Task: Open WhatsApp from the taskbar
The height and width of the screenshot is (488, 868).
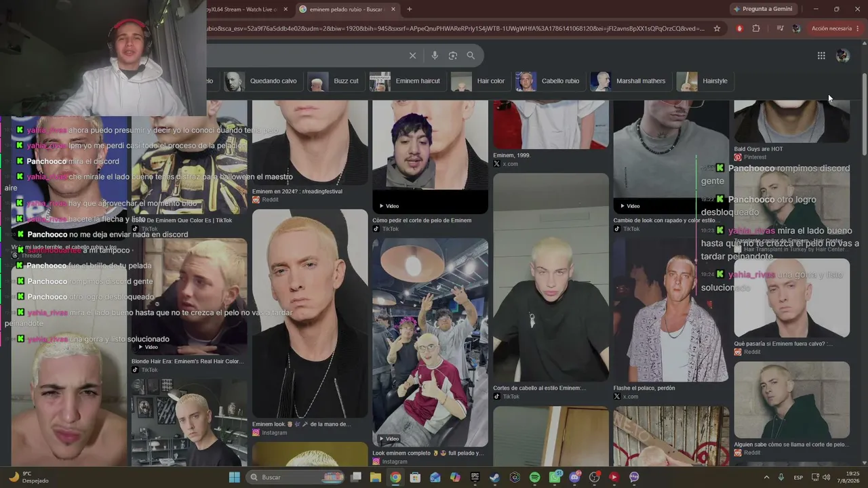Action: point(555,477)
